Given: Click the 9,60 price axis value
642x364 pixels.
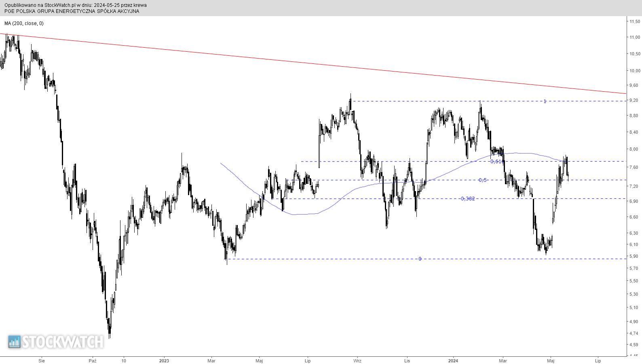Looking at the screenshot, I should tap(634, 85).
